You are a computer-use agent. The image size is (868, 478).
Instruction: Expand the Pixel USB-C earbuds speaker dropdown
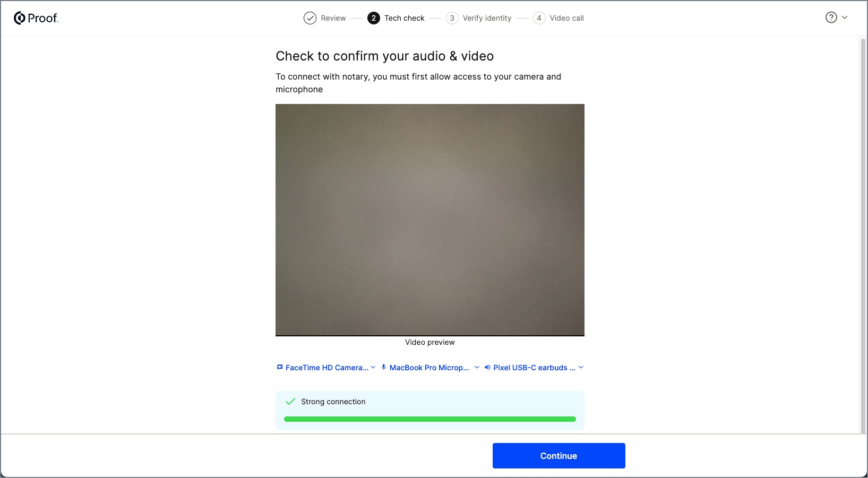tap(581, 367)
